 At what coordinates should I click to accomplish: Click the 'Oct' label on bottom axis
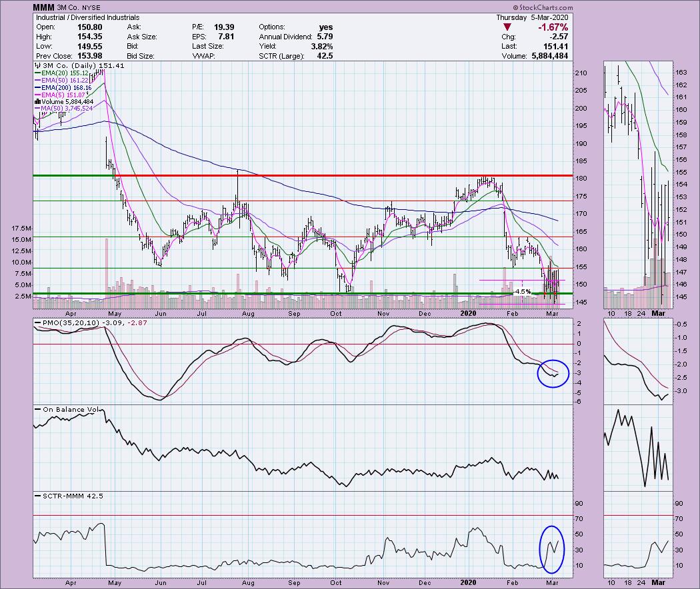336,583
